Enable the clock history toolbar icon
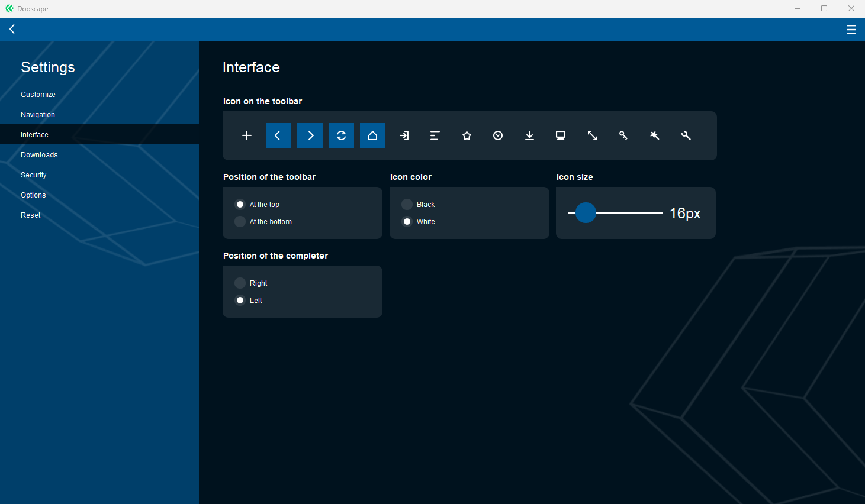The height and width of the screenshot is (504, 865). 498,135
